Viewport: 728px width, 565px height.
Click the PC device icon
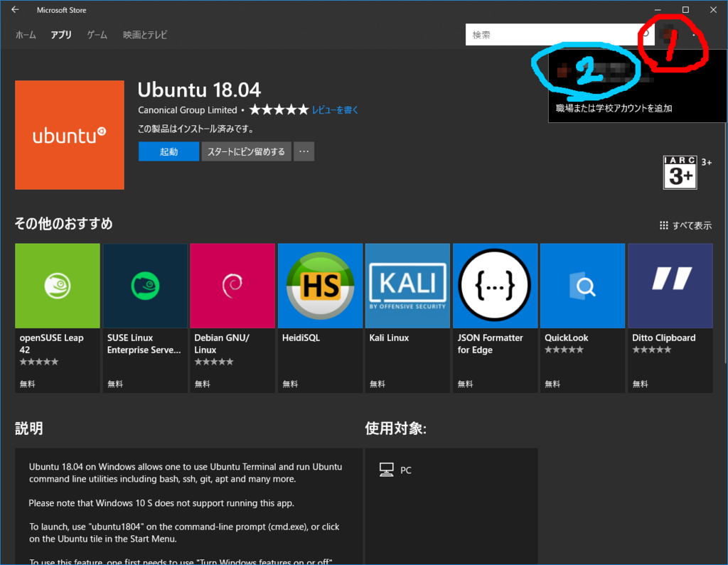pos(386,470)
